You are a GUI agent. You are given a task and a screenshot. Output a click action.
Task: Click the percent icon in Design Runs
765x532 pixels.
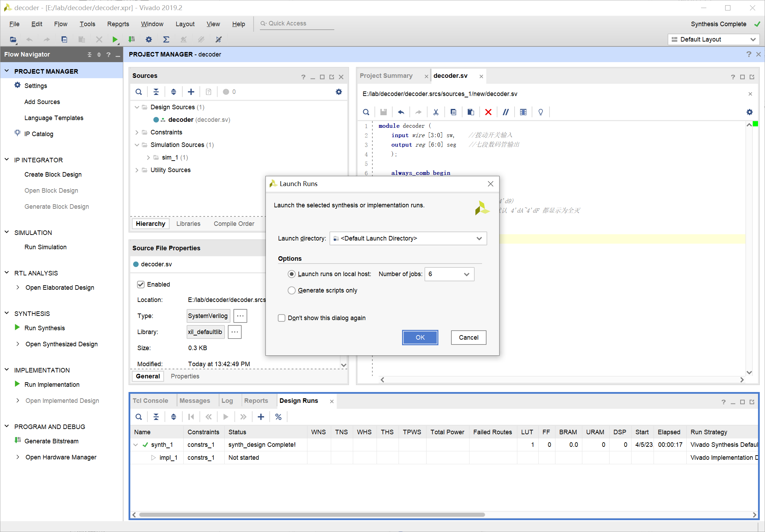[278, 417]
